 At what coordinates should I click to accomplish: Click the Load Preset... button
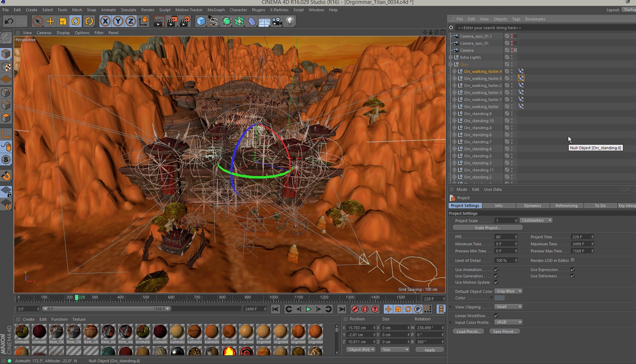tap(468, 332)
